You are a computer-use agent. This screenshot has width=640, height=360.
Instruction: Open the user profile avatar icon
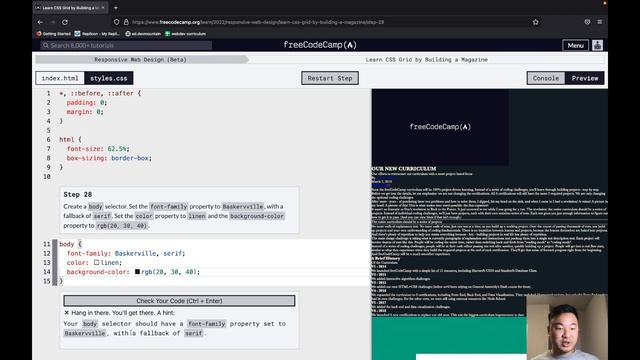point(598,45)
